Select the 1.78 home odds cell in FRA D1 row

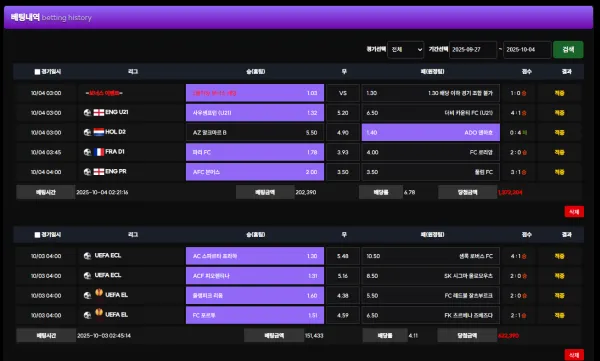click(x=255, y=152)
